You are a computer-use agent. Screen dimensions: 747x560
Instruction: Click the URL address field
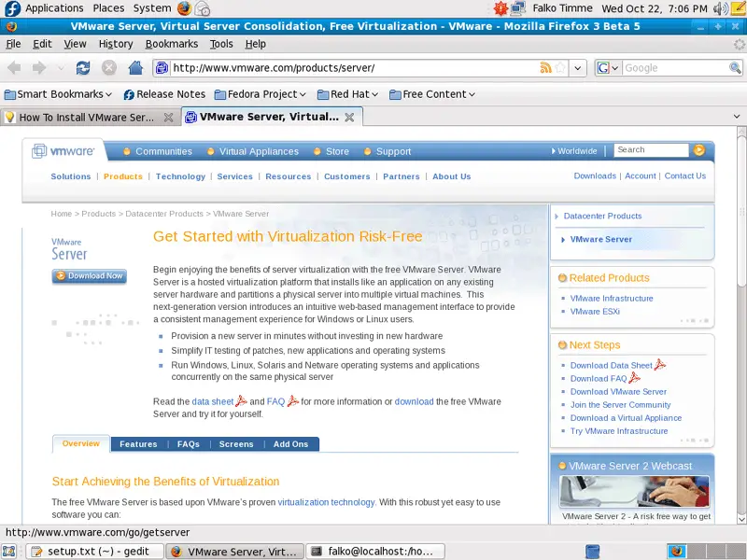(354, 67)
